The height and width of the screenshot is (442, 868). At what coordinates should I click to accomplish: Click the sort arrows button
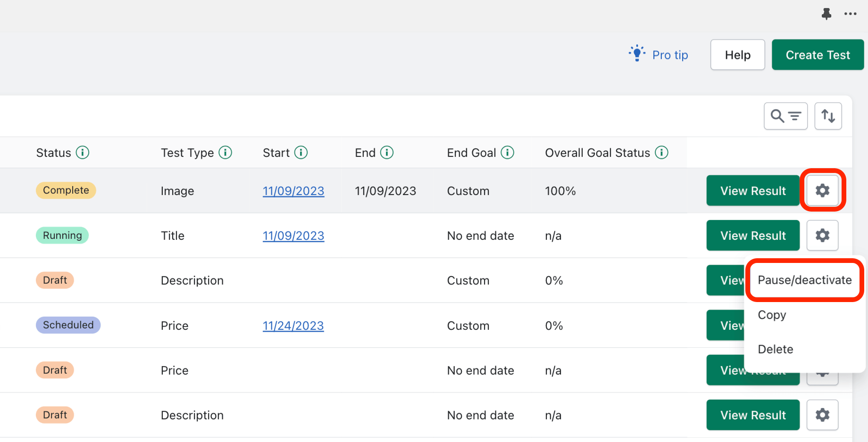[x=828, y=116]
